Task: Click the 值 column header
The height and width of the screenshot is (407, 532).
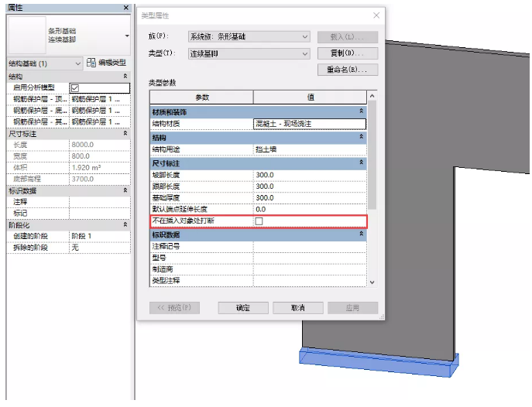Action: point(310,97)
